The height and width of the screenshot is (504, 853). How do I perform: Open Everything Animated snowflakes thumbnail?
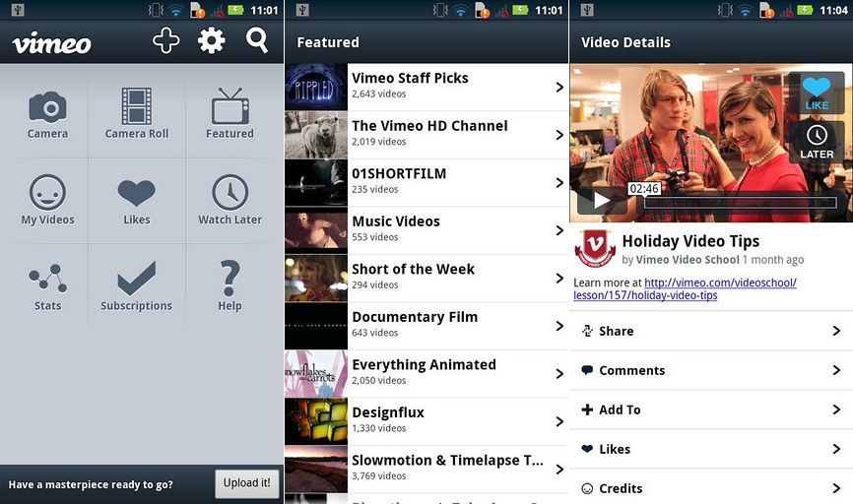pos(316,373)
